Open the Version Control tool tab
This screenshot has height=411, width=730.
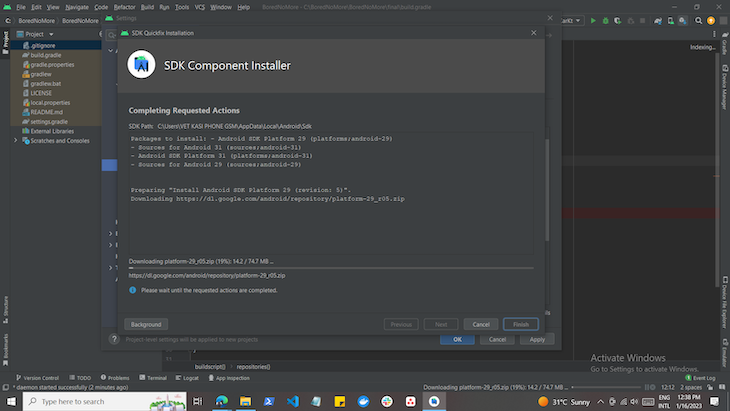point(37,378)
